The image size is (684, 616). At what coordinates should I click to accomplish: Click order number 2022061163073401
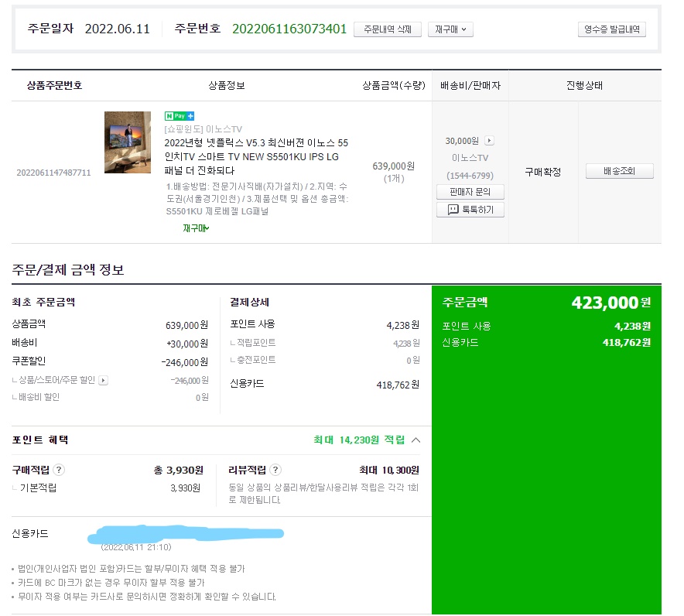tap(289, 29)
